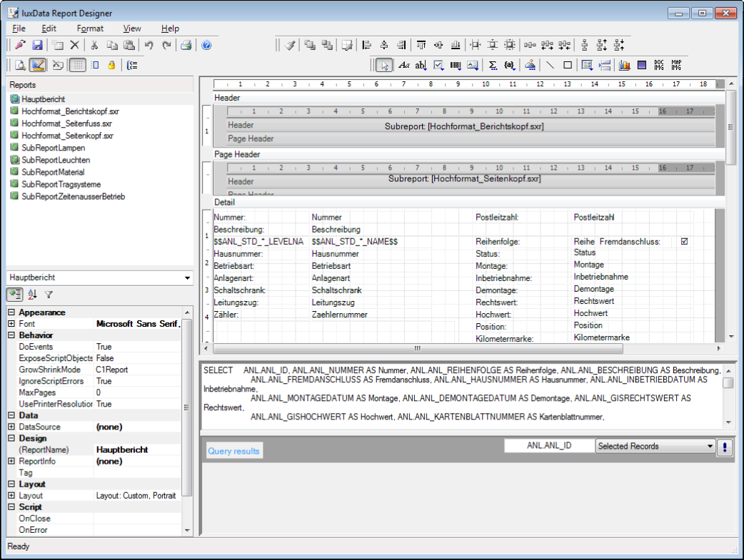
Task: Open the Hauptbericht object dropdown
Action: coord(187,278)
